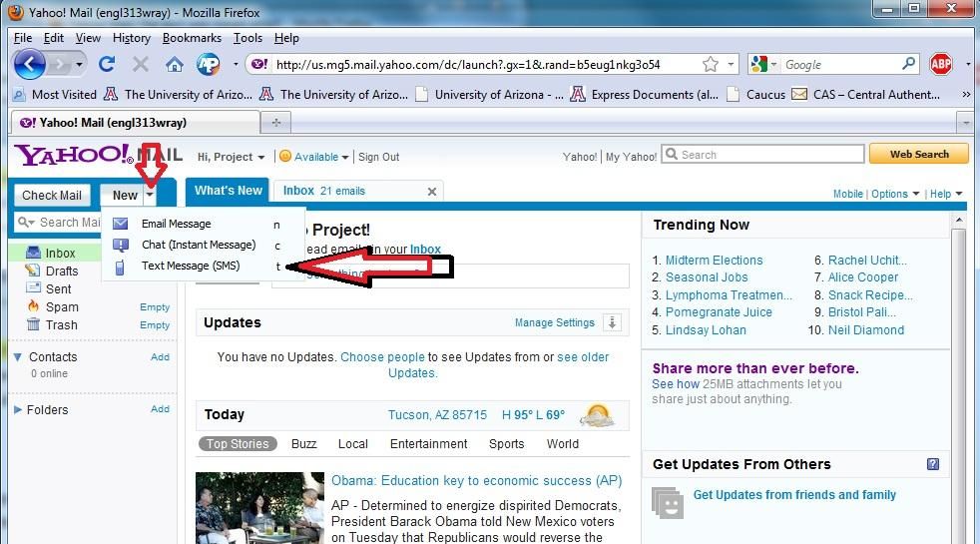Open the Tools menu
The image size is (980, 544).
click(247, 38)
